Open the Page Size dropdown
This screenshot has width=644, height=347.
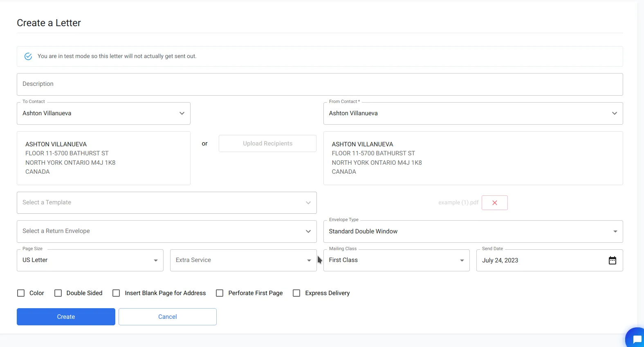click(90, 260)
